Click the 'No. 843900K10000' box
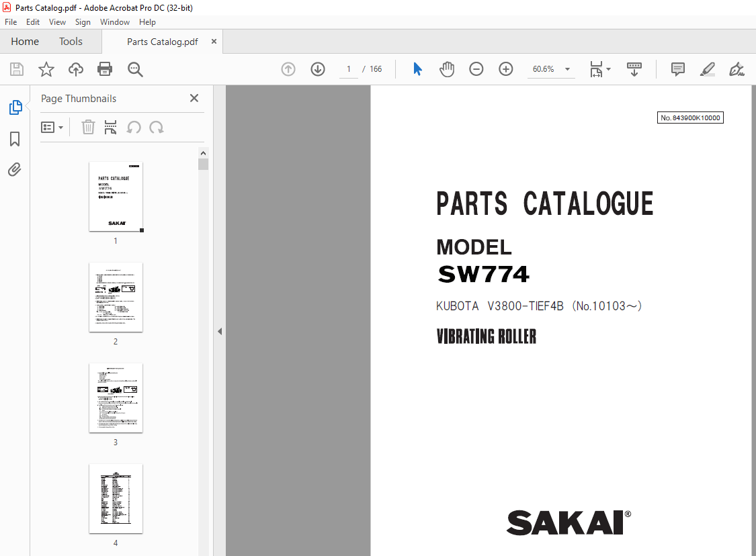Viewport: 756px width, 556px height. pos(690,118)
